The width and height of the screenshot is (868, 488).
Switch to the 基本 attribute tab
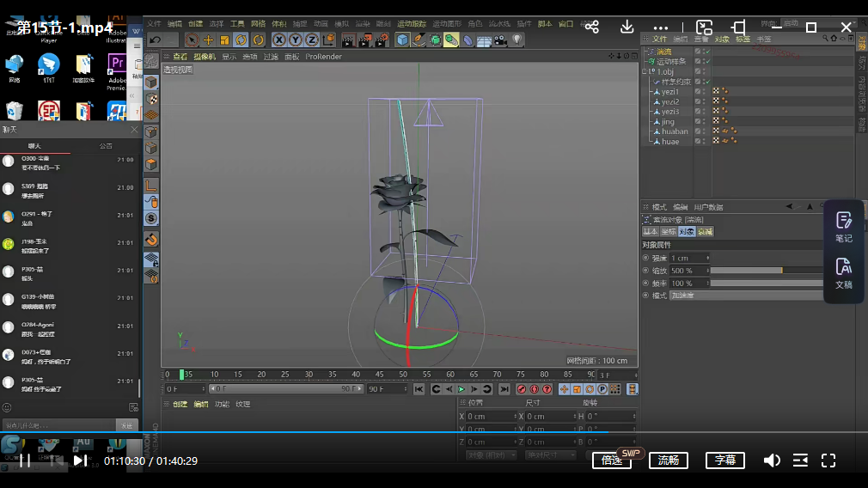[x=651, y=232]
